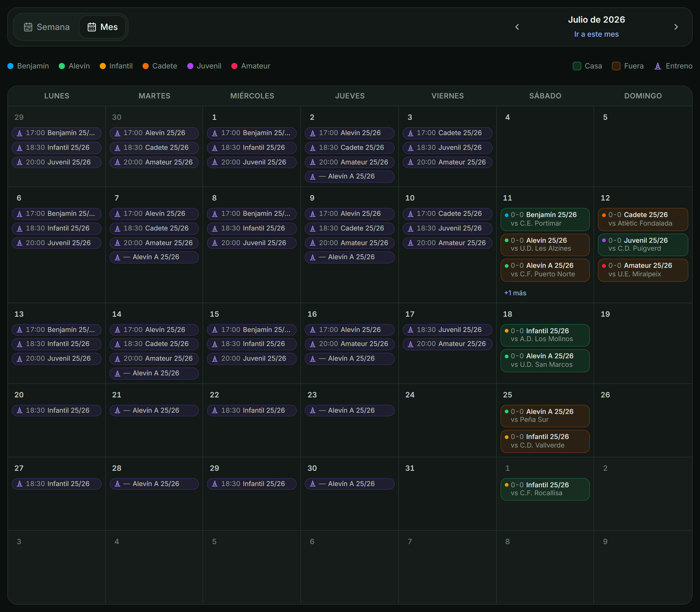Click cone icon of 17:00 Benjamín on June 29
The width and height of the screenshot is (700, 612).
pos(20,133)
